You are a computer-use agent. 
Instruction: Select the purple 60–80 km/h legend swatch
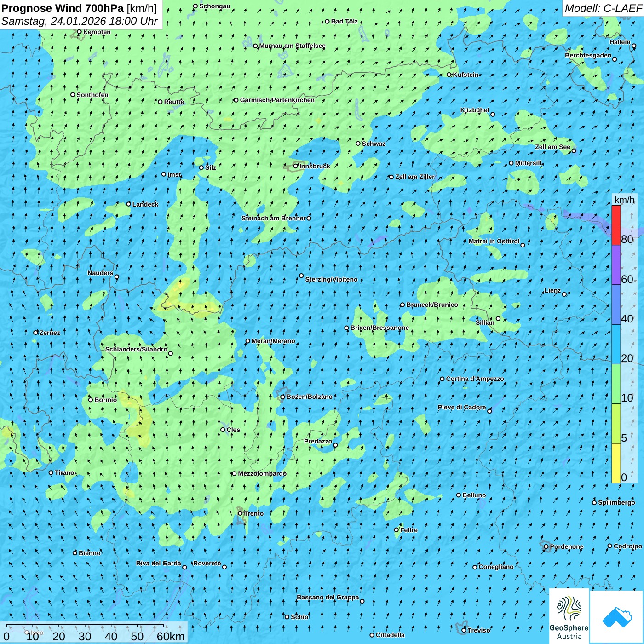tap(616, 265)
